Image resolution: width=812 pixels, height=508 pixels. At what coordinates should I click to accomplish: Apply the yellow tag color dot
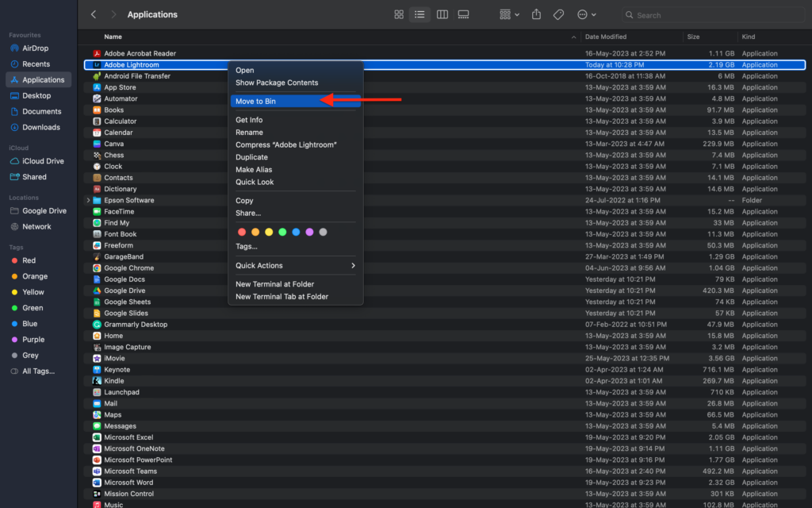click(x=269, y=233)
